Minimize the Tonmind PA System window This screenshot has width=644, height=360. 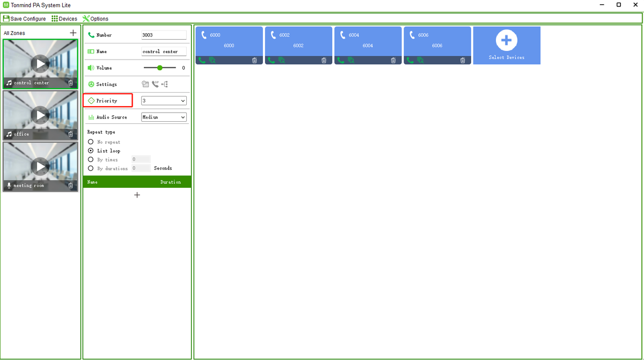[x=601, y=5]
